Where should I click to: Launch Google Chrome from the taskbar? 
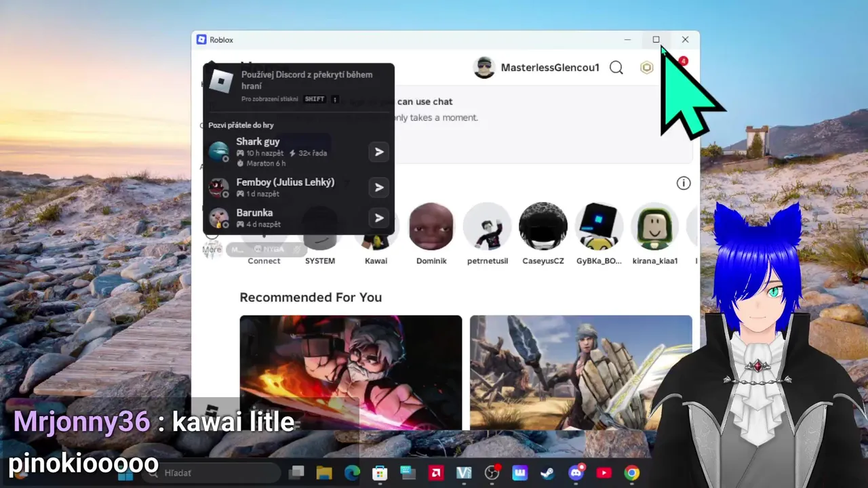631,473
